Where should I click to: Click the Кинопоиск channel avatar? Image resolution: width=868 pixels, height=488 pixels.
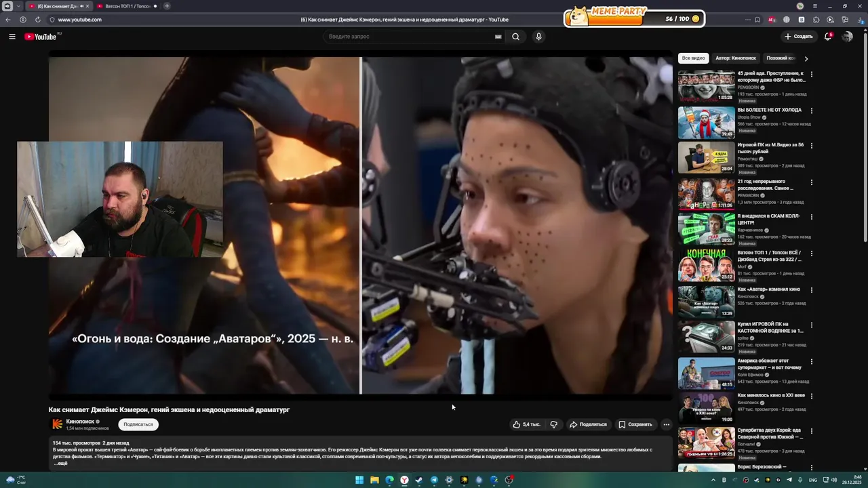coord(58,424)
